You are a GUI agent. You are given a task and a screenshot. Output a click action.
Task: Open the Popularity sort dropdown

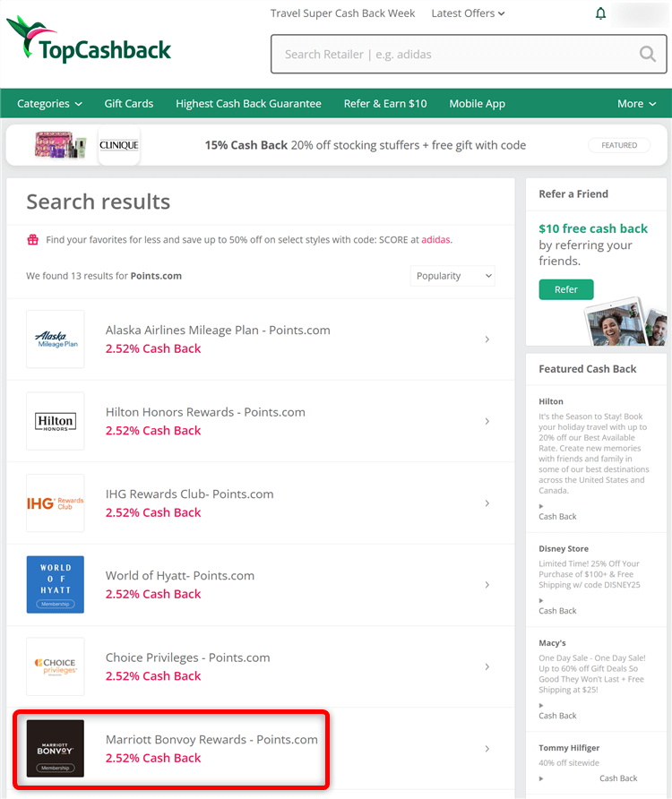(x=452, y=276)
